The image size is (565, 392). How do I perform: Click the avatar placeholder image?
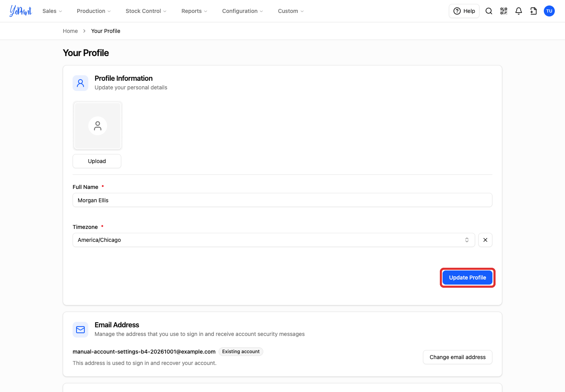coord(97,125)
